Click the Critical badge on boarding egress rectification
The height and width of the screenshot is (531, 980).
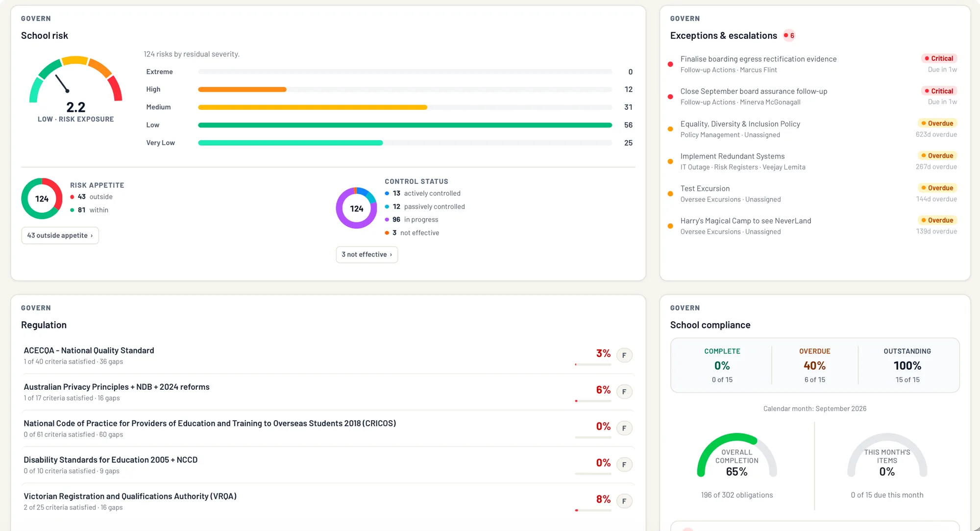pyautogui.click(x=939, y=58)
